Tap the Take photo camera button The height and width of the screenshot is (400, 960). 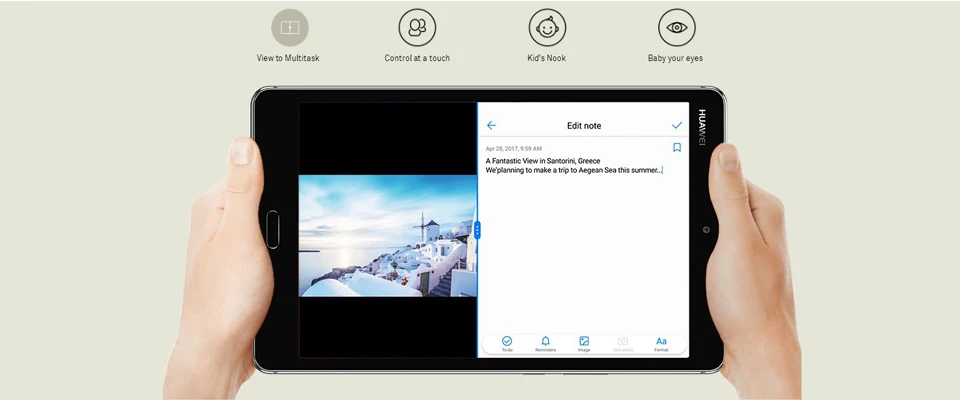623,344
